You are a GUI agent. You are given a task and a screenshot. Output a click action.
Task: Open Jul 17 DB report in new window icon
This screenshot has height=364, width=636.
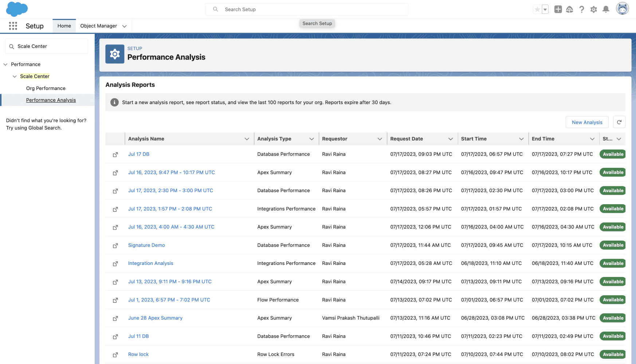pyautogui.click(x=115, y=155)
